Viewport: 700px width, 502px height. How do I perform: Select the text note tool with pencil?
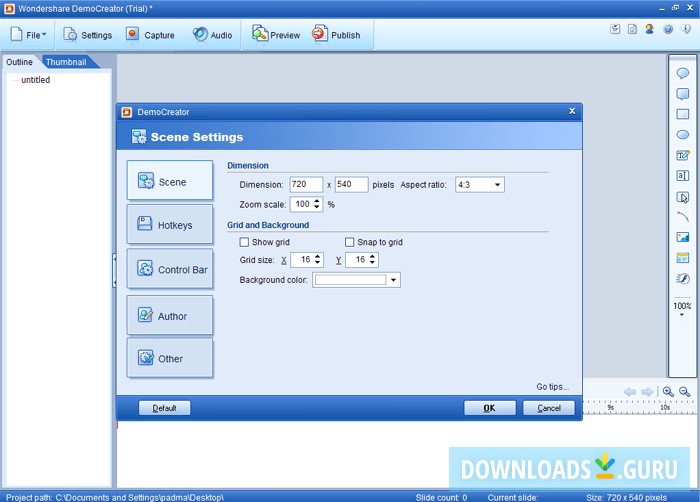[682, 155]
